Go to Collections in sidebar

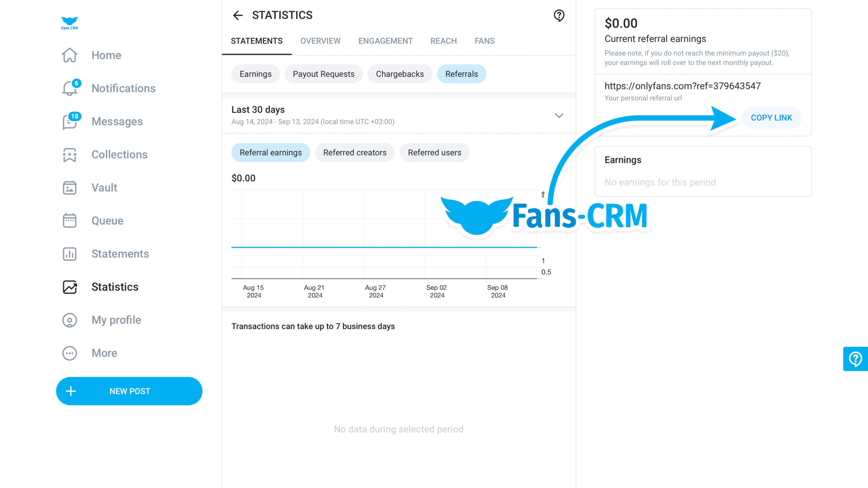(x=119, y=154)
